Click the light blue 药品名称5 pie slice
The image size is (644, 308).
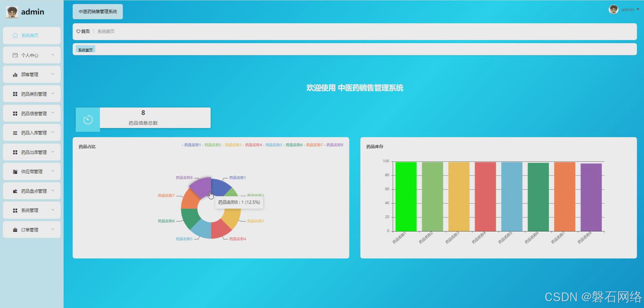coord(201,229)
